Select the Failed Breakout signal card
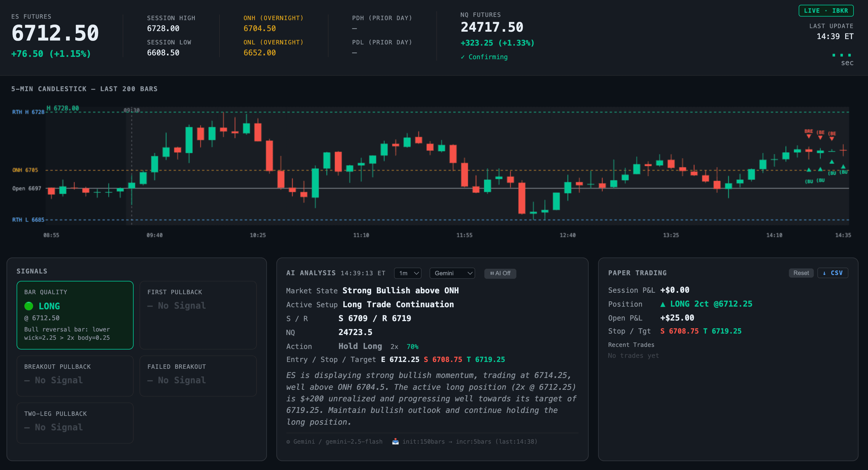This screenshot has width=868, height=470. click(x=198, y=376)
